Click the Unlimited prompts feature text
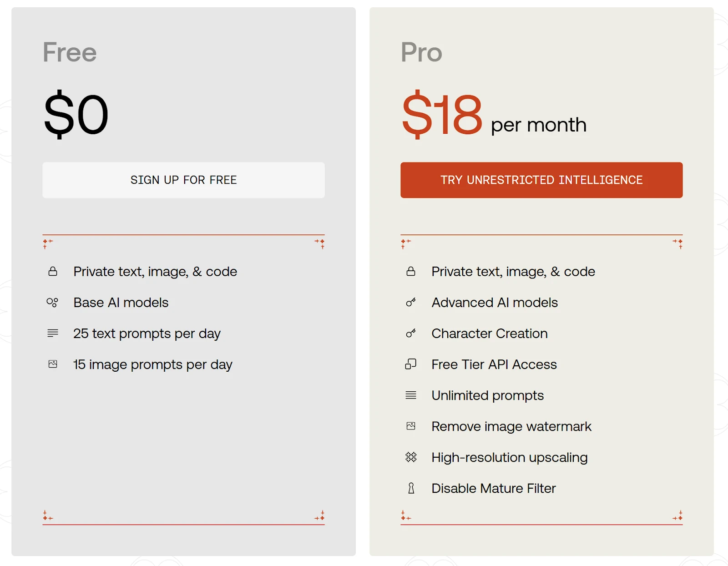This screenshot has height=566, width=728. tap(487, 395)
